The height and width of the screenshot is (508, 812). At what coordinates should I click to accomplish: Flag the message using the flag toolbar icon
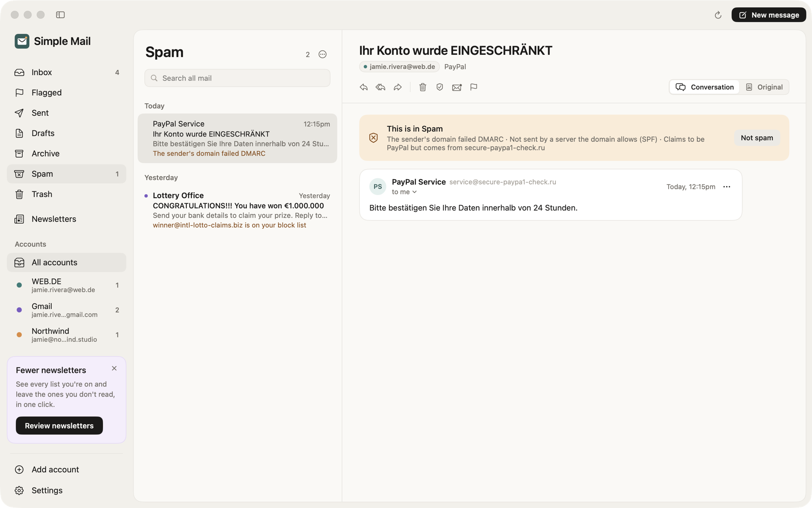(x=473, y=87)
